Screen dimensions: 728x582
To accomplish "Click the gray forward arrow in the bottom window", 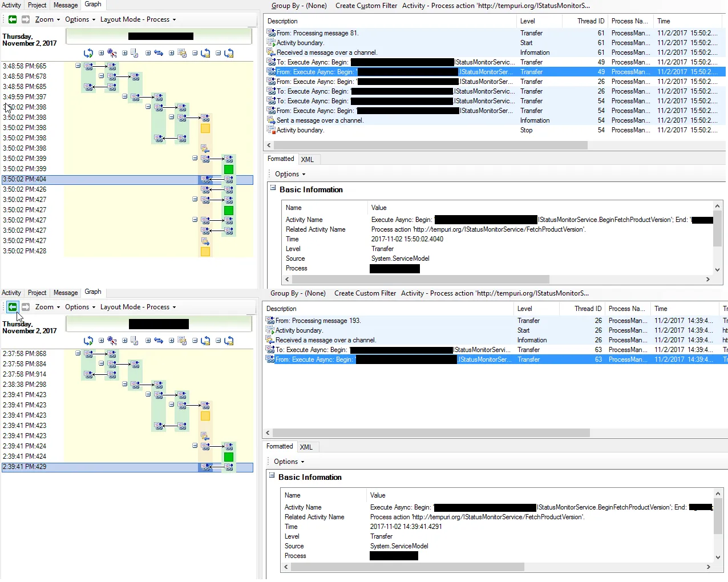I will pyautogui.click(x=26, y=307).
